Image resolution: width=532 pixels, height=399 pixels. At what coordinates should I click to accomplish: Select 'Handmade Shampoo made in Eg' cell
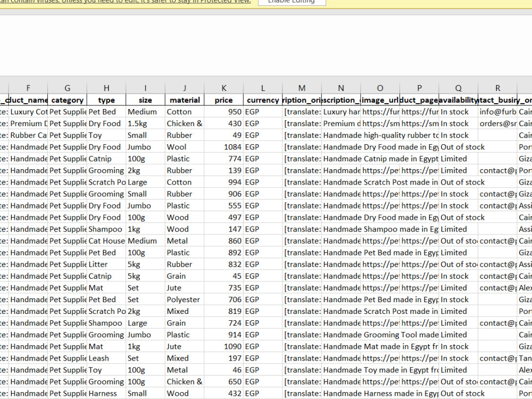click(x=341, y=229)
